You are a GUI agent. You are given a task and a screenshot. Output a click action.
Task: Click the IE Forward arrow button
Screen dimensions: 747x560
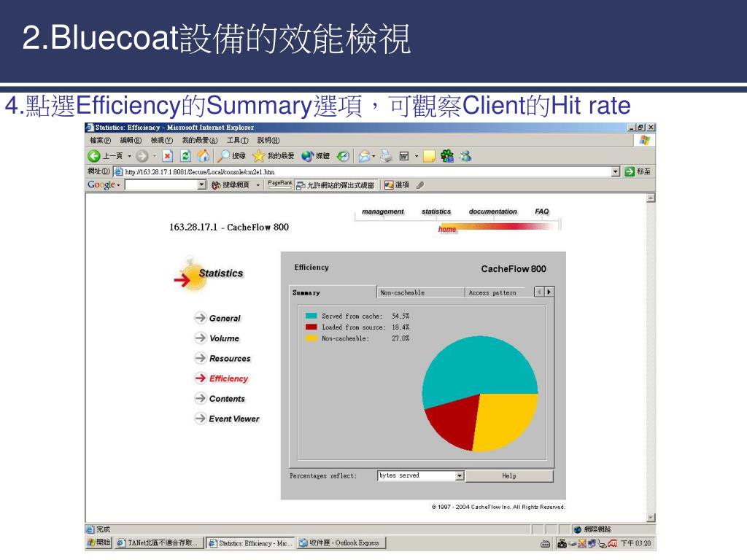142,156
